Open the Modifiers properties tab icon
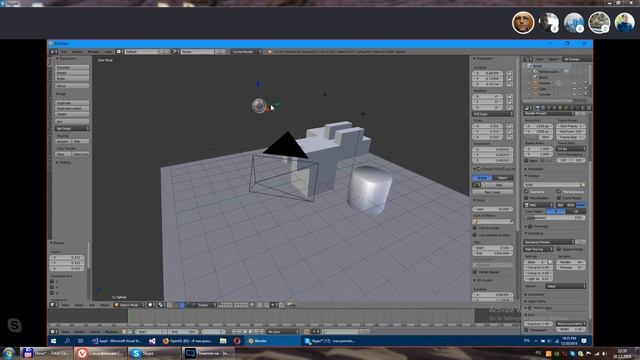 click(x=571, y=108)
